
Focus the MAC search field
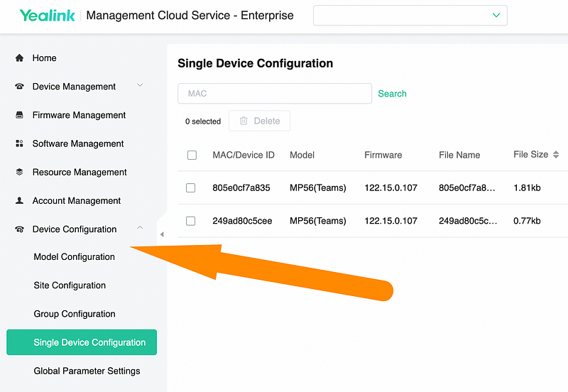tap(275, 94)
